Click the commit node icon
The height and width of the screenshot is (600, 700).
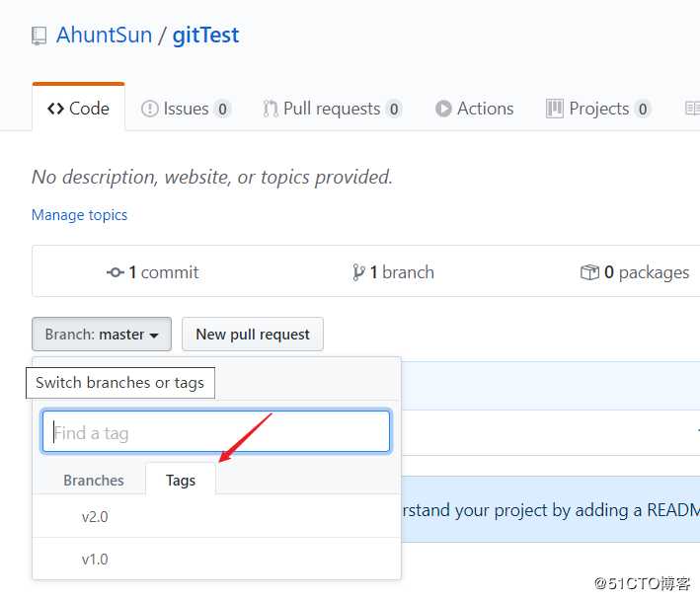coord(116,272)
